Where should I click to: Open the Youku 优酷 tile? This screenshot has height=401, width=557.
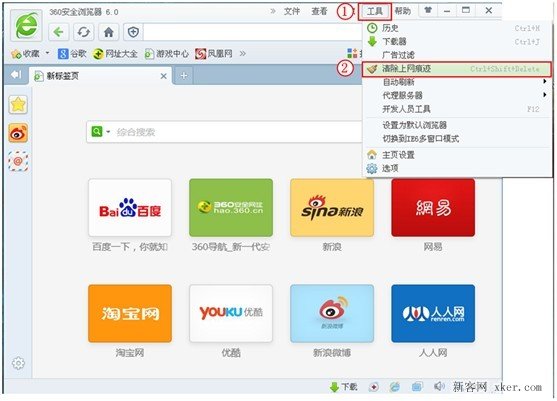coord(231,313)
